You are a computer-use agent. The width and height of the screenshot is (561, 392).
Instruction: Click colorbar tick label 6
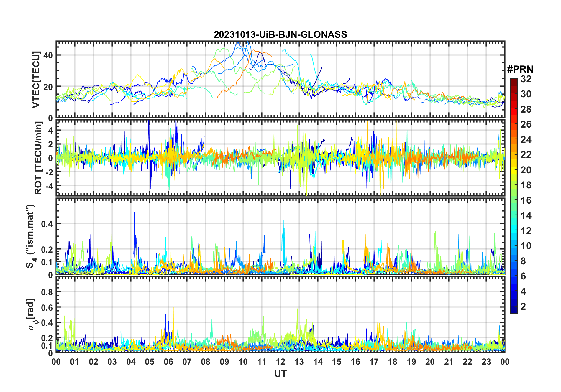pos(523,276)
